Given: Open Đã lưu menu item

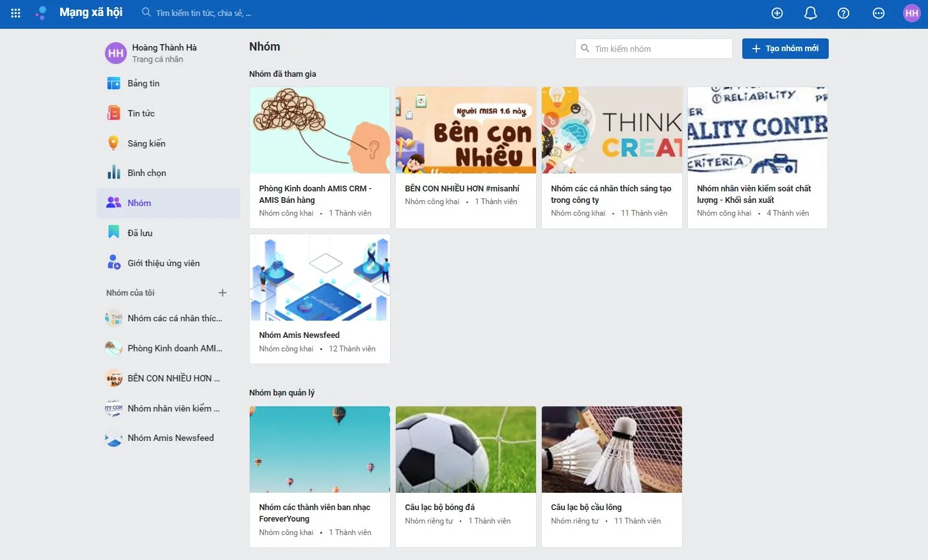Looking at the screenshot, I should point(168,233).
